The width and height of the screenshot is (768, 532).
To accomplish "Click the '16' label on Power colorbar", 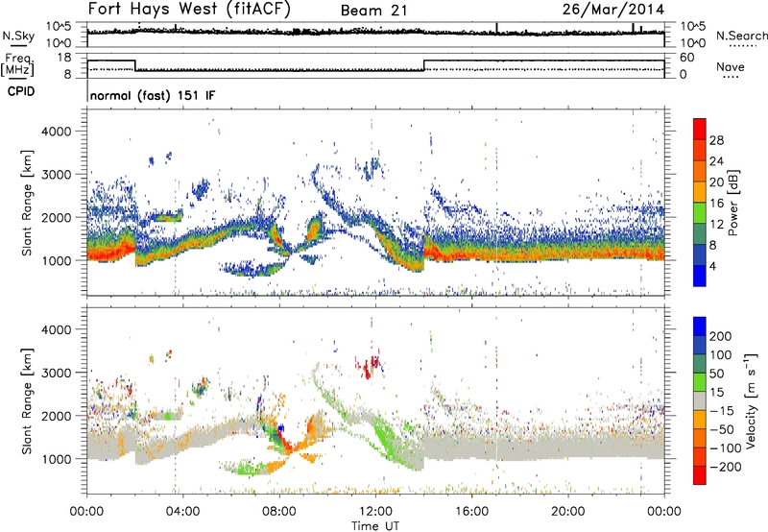I will (716, 204).
